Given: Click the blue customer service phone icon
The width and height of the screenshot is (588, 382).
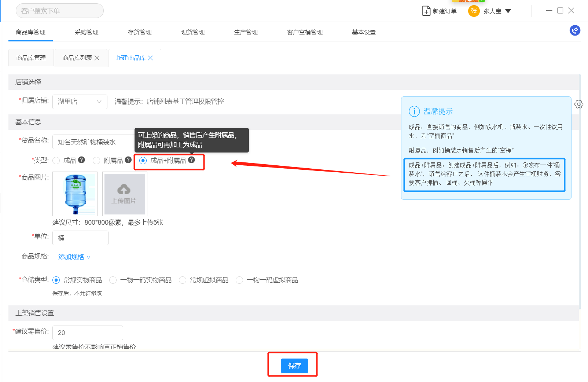Looking at the screenshot, I should [575, 30].
